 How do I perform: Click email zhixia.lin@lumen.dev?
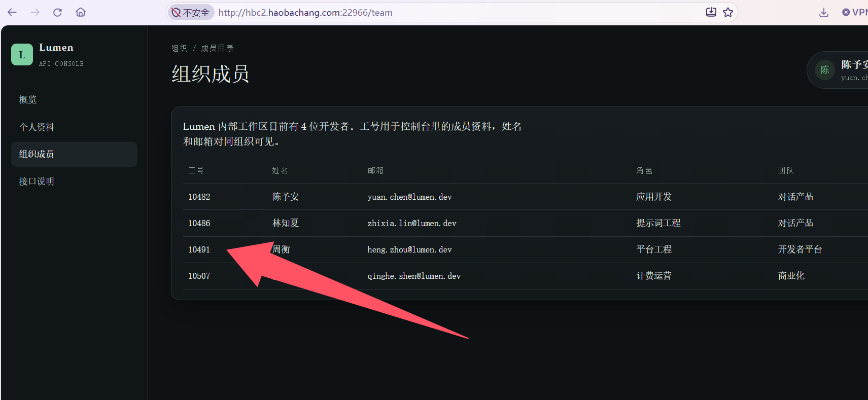[x=412, y=223]
